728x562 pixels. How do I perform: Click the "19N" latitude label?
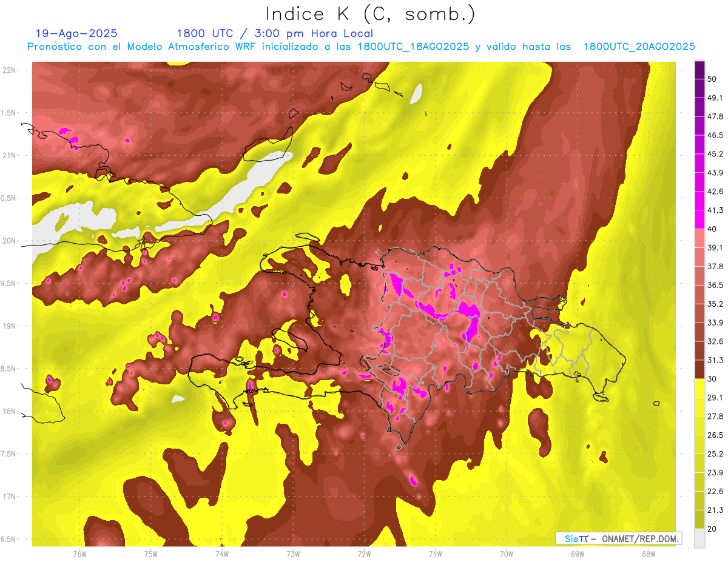pyautogui.click(x=9, y=326)
